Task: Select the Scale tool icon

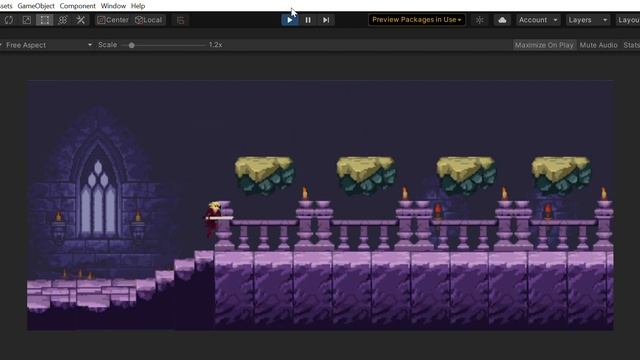Action: [x=27, y=20]
